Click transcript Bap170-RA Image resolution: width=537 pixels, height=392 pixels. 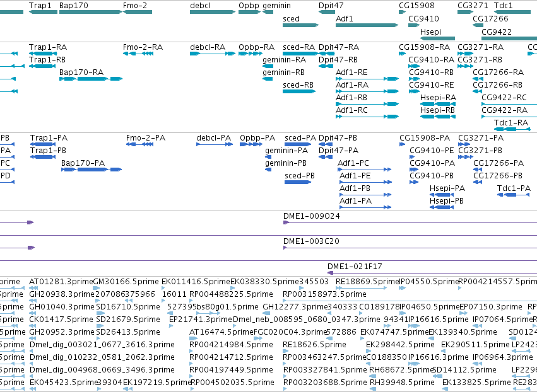pyautogui.click(x=81, y=72)
